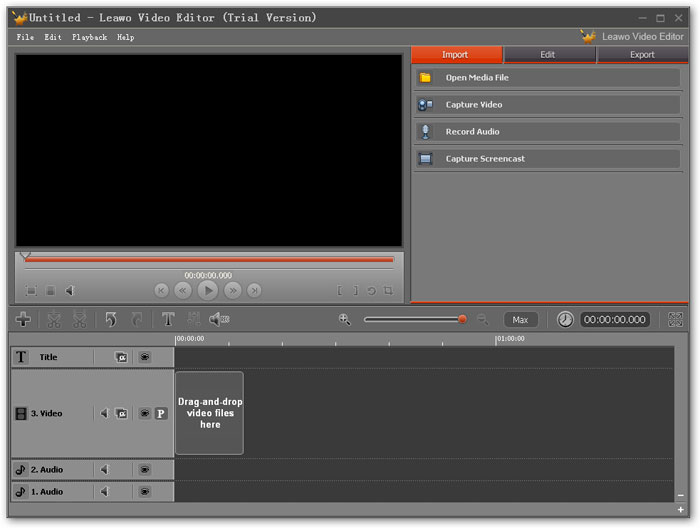Fast forward the preview playback
Image resolution: width=700 pixels, height=528 pixels.
233,291
